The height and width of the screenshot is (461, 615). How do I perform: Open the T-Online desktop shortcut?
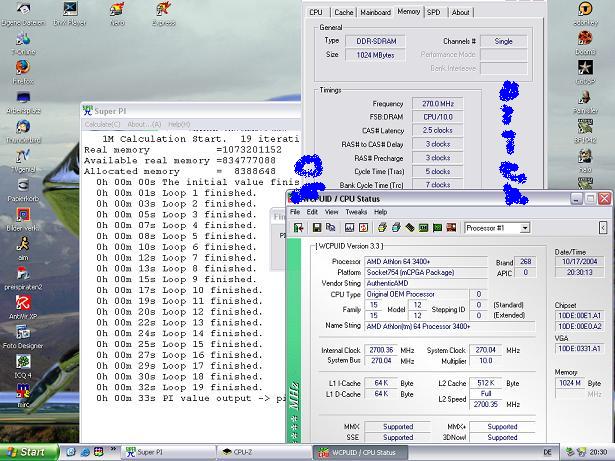(x=23, y=43)
